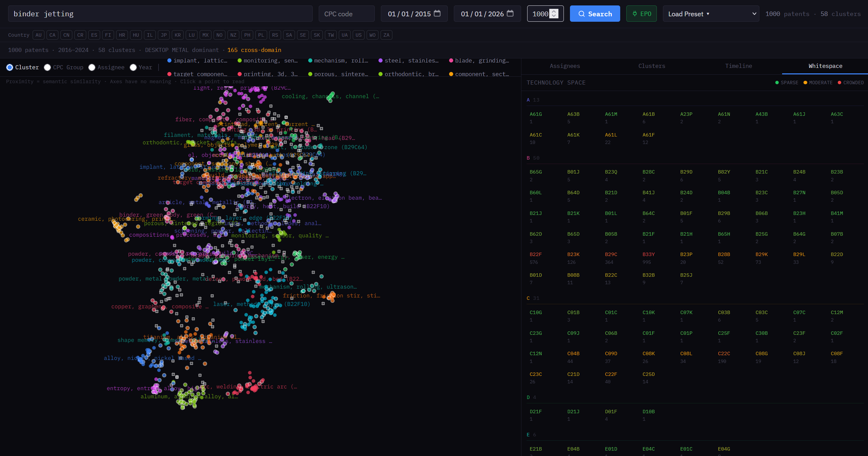Toggle the WO country filter
Screen dimensions: 868x456
pos(372,35)
